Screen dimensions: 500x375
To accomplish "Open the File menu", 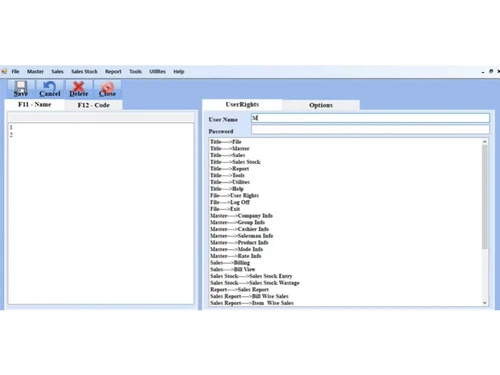I will pyautogui.click(x=15, y=71).
